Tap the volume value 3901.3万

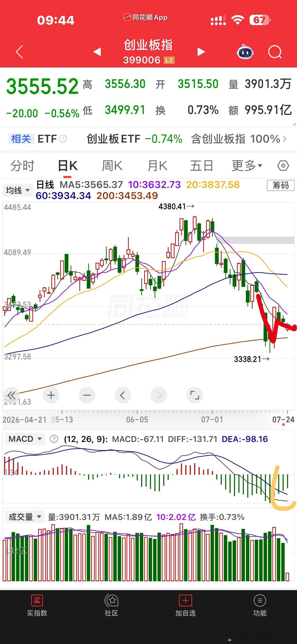point(268,84)
